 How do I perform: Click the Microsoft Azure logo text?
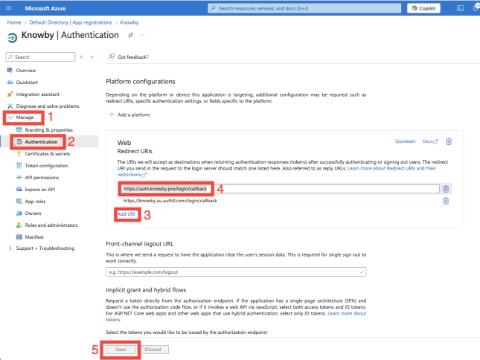pos(45,8)
